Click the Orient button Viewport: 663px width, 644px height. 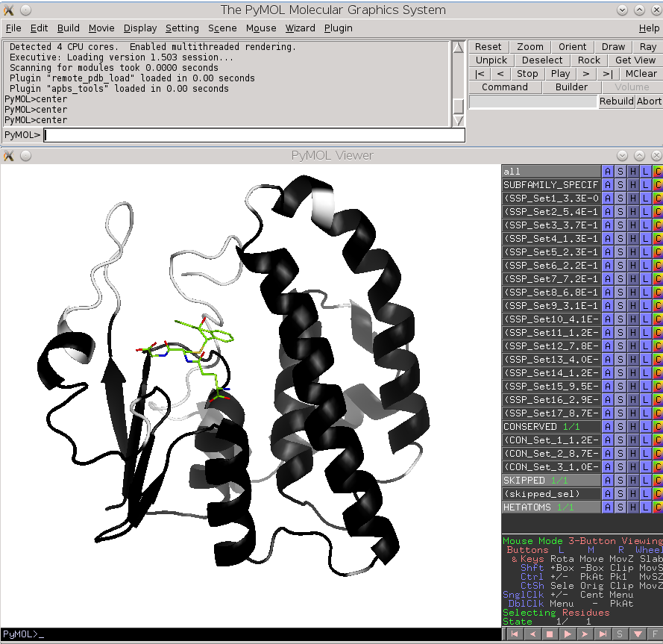[x=573, y=46]
